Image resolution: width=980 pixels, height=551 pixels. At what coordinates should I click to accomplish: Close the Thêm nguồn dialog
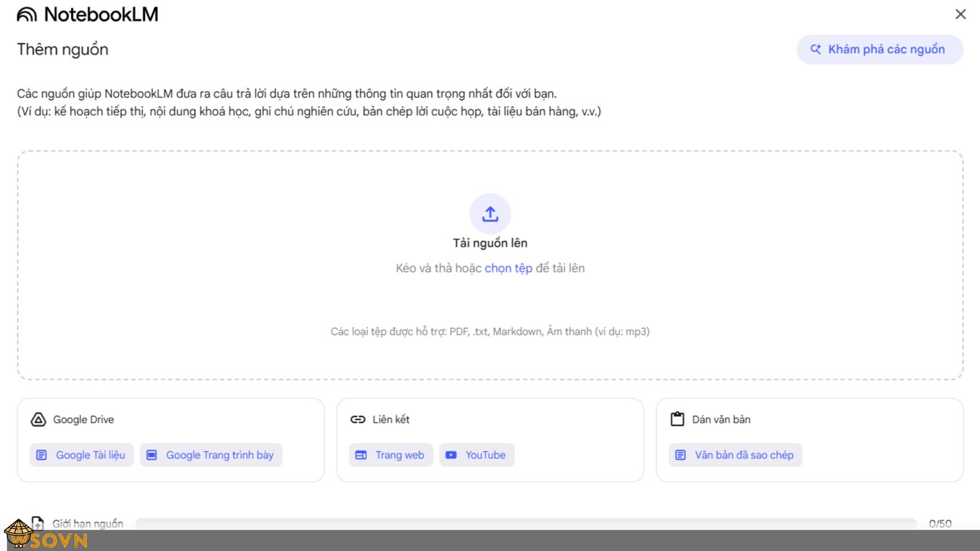960,14
